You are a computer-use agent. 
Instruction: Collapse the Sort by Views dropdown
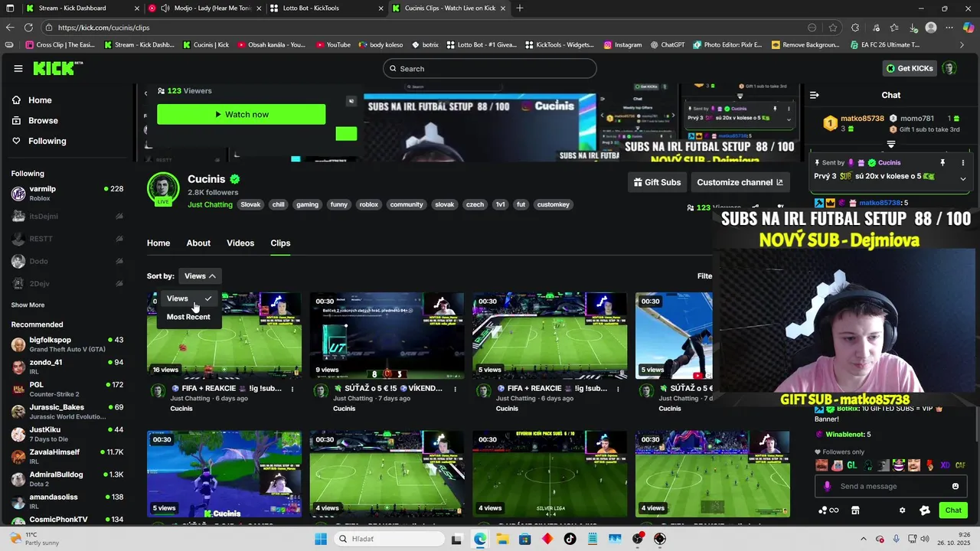(200, 275)
